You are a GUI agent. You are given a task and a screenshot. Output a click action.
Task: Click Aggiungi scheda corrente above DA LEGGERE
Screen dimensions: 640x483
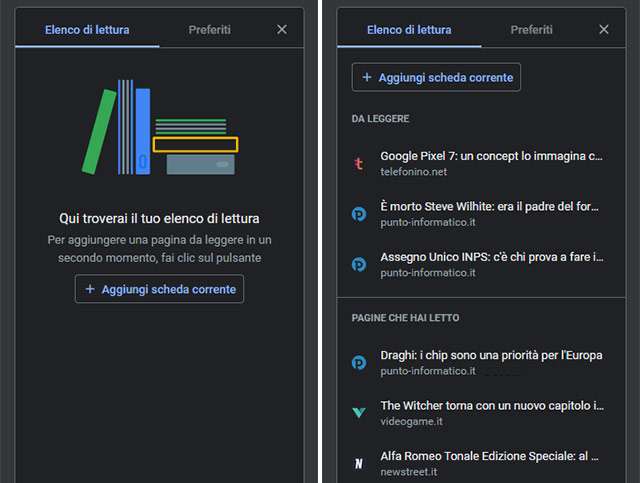pos(436,77)
